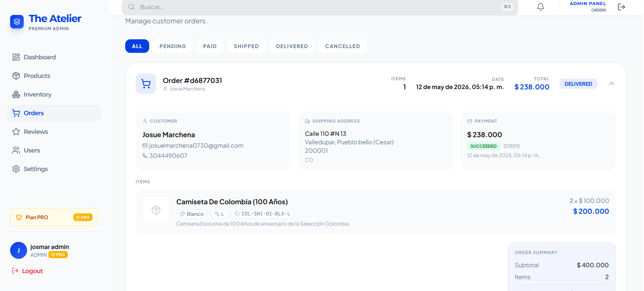Focus the Buscar search field

tap(320, 7)
